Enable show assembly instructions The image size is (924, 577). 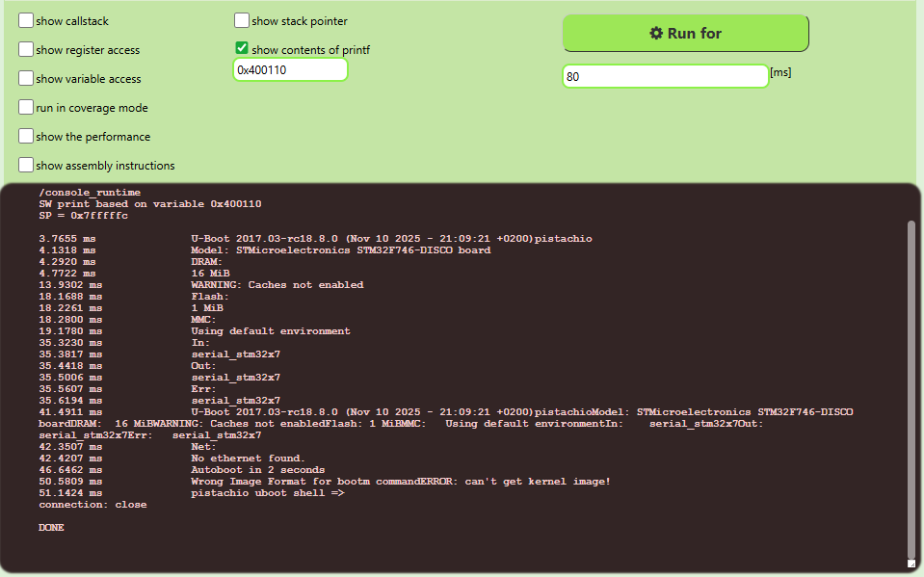coord(26,166)
